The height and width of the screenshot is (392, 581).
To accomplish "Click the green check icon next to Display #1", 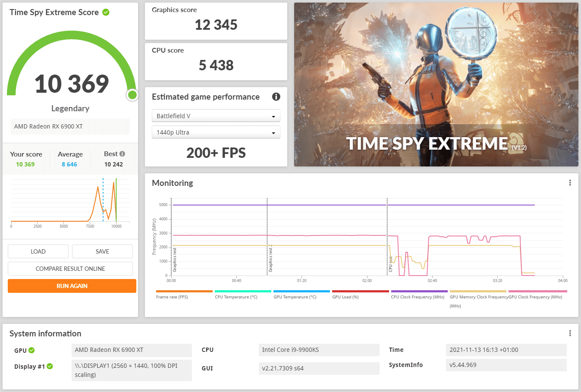I will [x=50, y=366].
